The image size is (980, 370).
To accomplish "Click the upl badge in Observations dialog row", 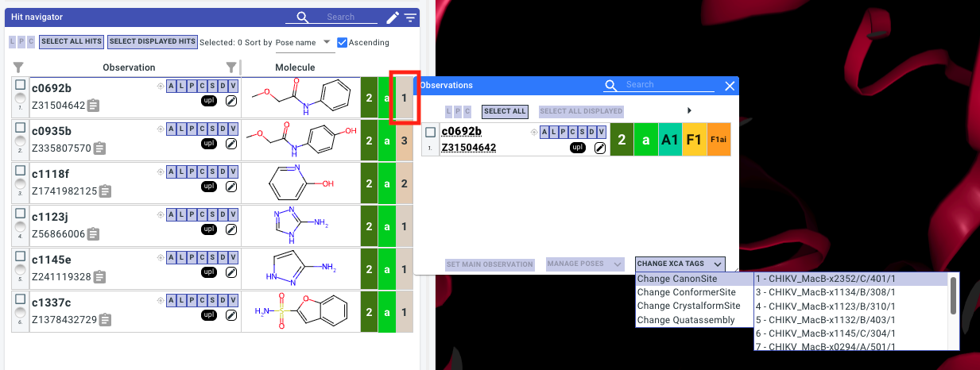I will 578,147.
